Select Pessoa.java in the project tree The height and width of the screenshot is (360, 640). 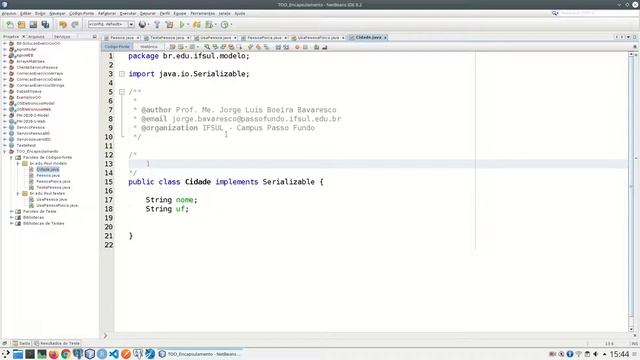coord(48,176)
